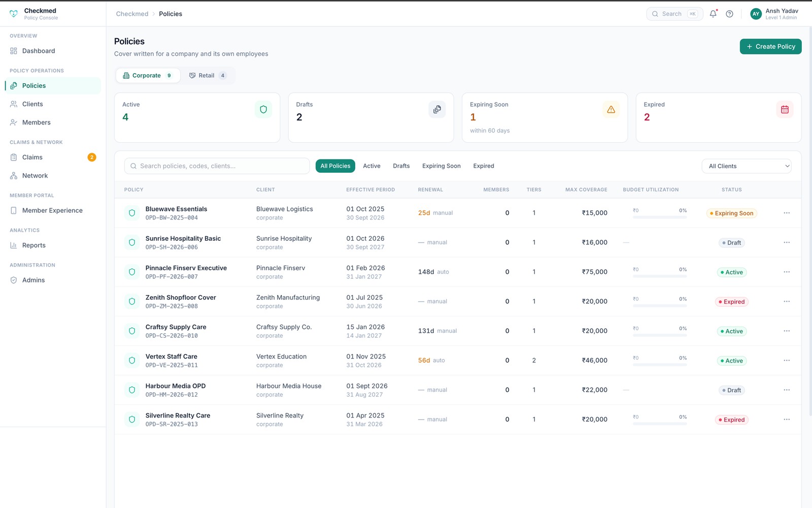Click the Create Policy button
812x508 pixels.
click(x=770, y=46)
